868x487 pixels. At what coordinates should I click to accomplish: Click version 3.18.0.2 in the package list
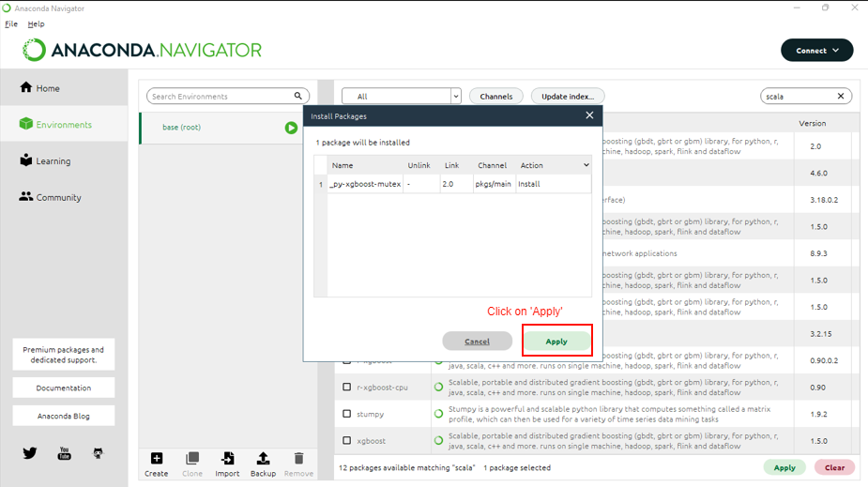(824, 200)
